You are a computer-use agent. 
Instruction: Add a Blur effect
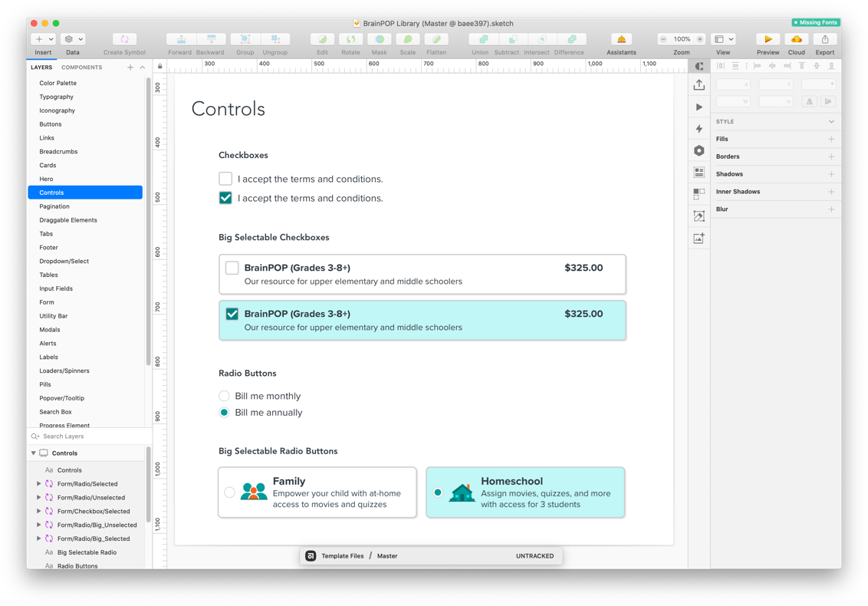(x=831, y=209)
